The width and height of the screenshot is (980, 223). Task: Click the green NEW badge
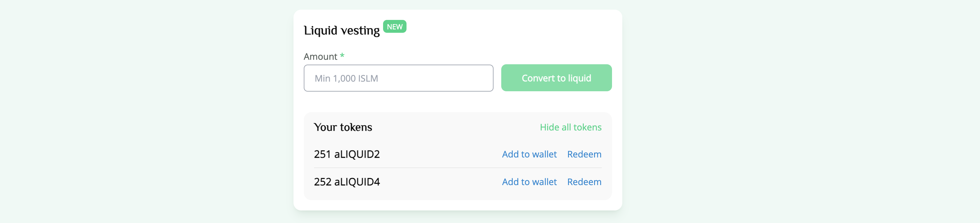coord(395,27)
